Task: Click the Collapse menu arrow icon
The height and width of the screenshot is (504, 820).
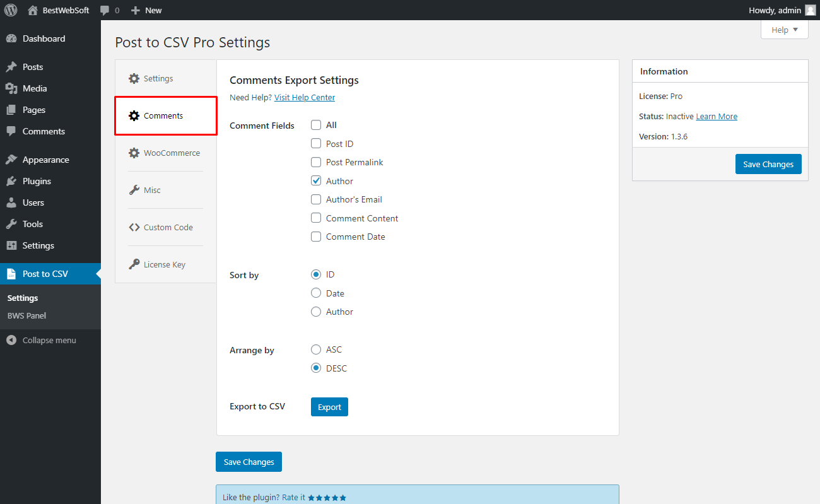Action: (11, 340)
